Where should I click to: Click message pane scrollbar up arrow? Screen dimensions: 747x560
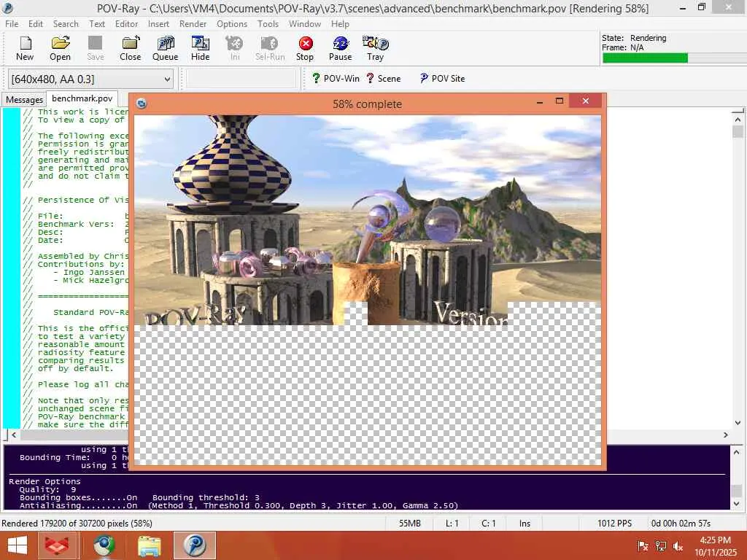pos(737,452)
